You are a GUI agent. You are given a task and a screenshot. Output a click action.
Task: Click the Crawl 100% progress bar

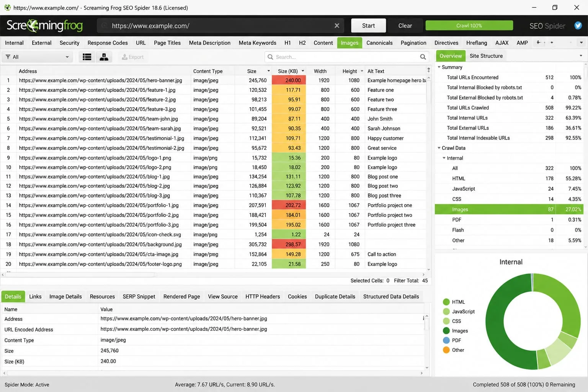tap(469, 26)
